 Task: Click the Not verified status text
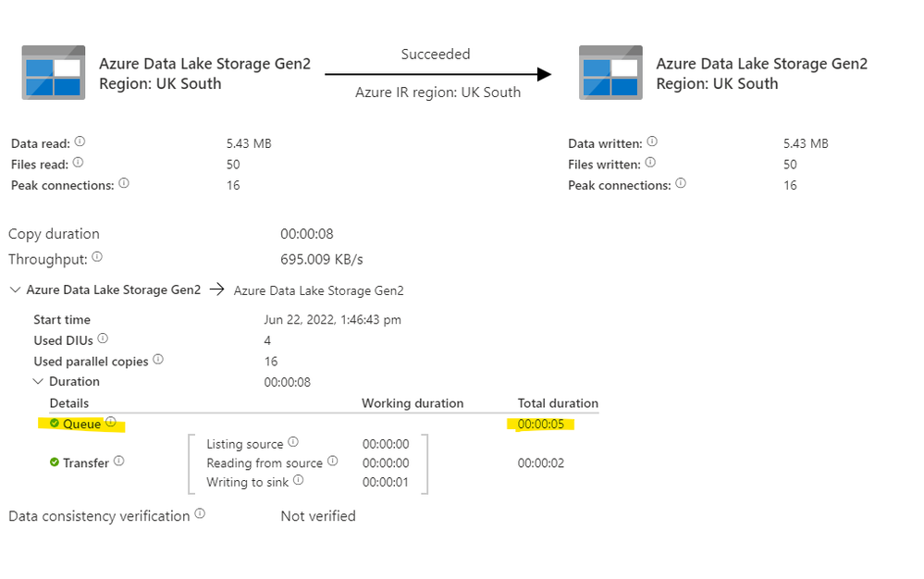point(318,516)
